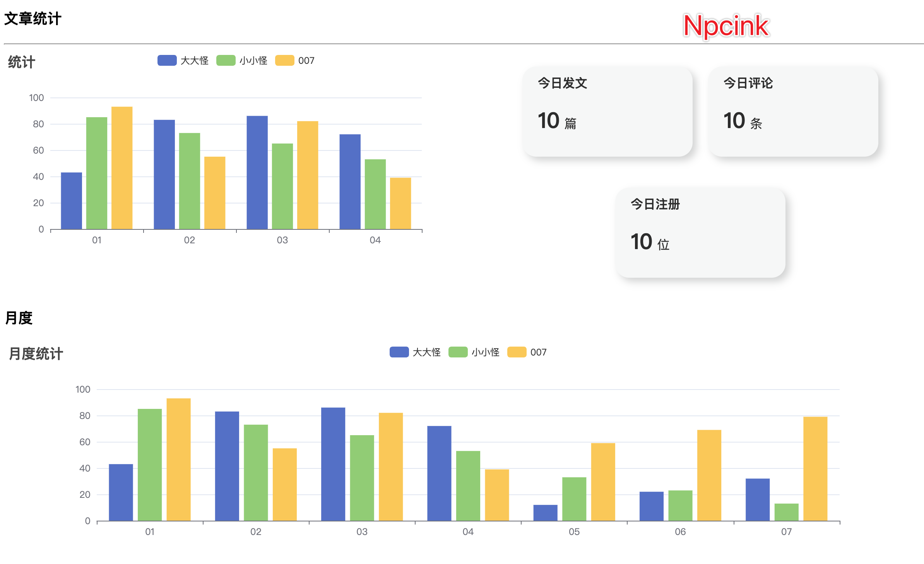Open the 今日发文 stat card
Viewport: 924px width, 564px height.
click(x=607, y=111)
